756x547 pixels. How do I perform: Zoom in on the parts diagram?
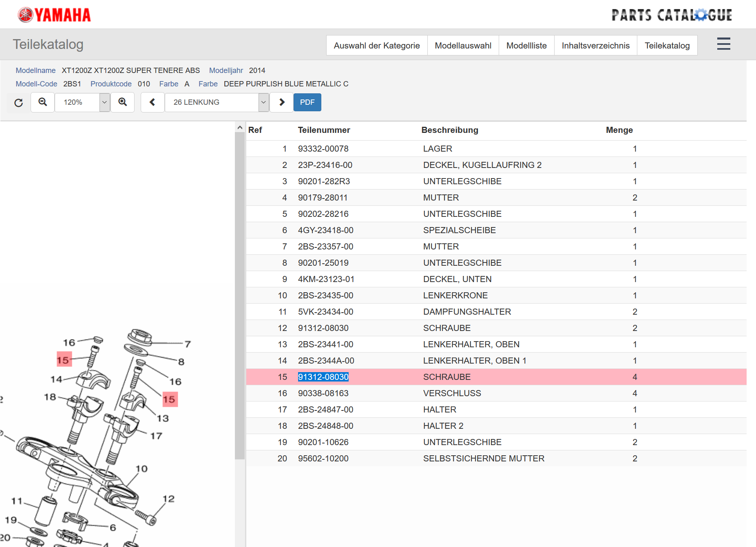point(123,102)
